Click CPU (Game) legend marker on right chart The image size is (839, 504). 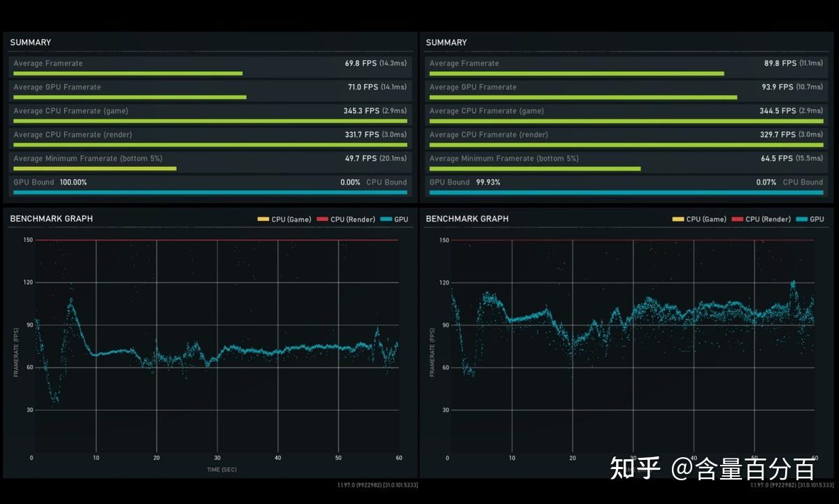(677, 219)
